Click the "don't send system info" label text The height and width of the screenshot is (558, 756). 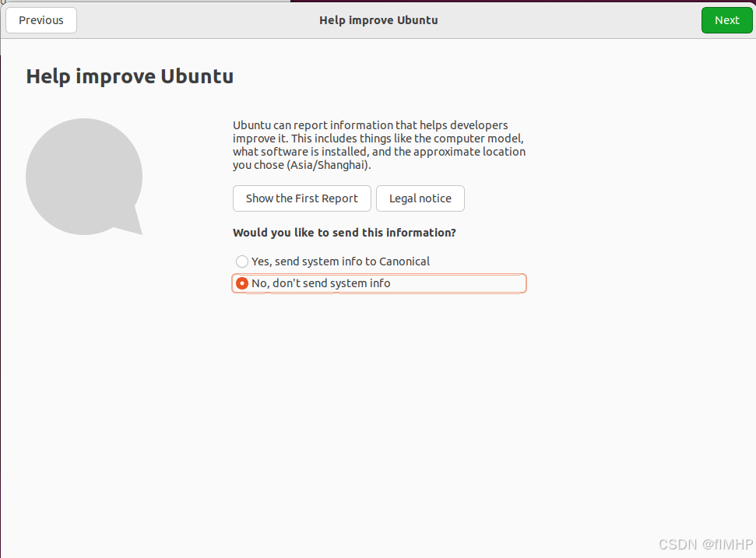(332, 283)
